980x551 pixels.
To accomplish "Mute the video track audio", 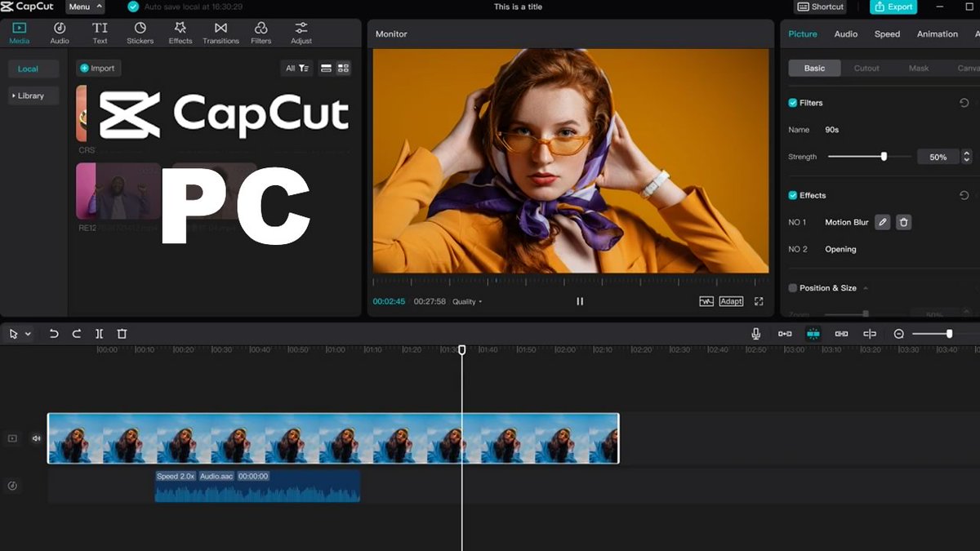I will click(37, 438).
